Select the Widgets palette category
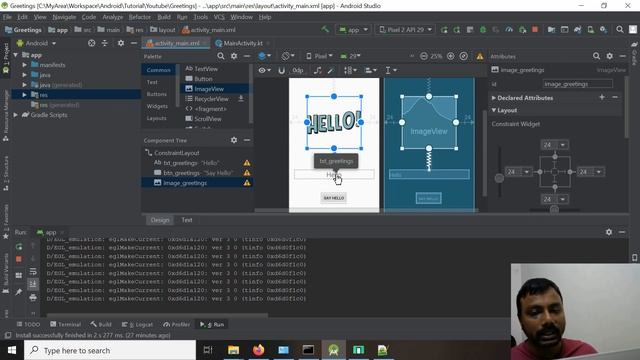Image resolution: width=640 pixels, height=360 pixels. [157, 106]
